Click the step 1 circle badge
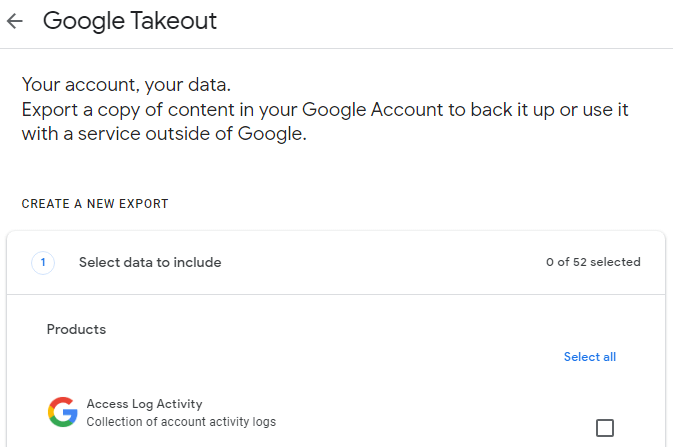Screen dimensions: 673x447 (x=43, y=262)
